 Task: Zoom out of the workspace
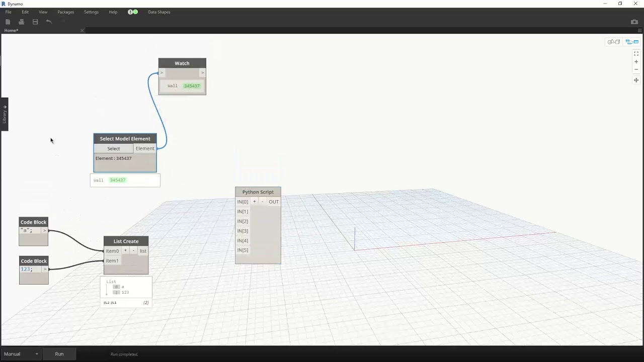point(636,69)
